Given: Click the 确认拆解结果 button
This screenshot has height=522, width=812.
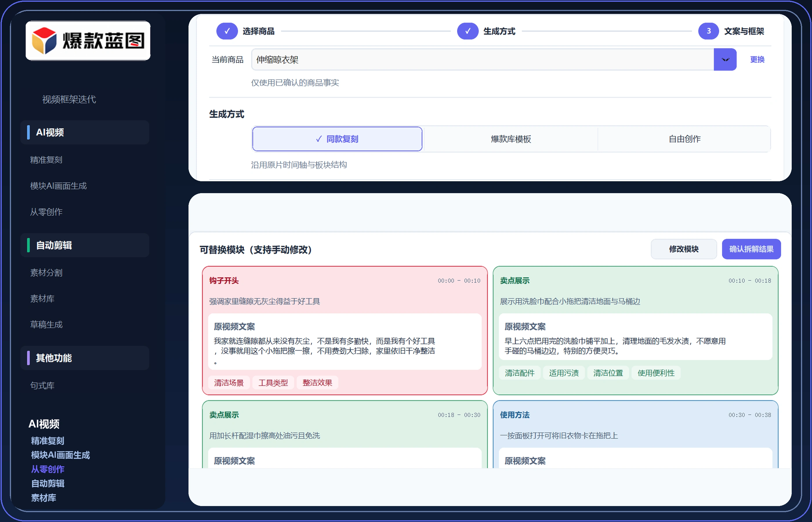Looking at the screenshot, I should coord(751,249).
